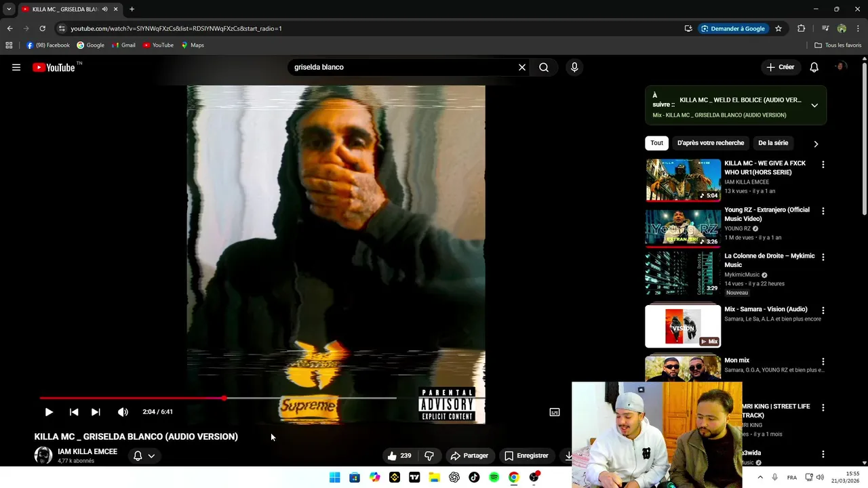This screenshot has width=868, height=488.
Task: Open the IAM KILLA EMCEE channel name
Action: (87, 451)
